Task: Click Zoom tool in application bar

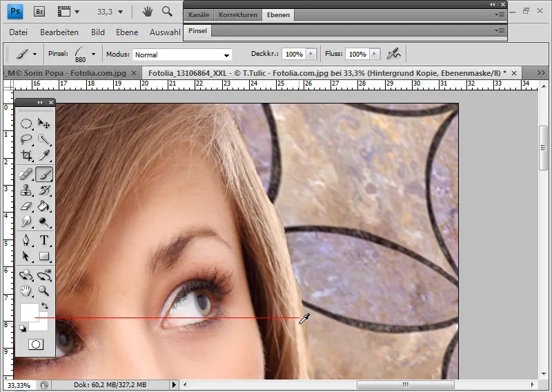Action: pos(167,12)
